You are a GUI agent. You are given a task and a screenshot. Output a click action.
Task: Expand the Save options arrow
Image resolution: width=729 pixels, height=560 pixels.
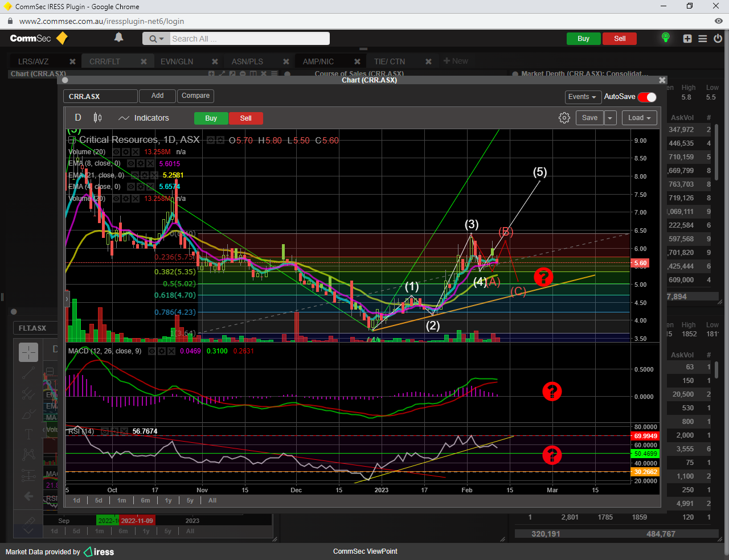pyautogui.click(x=610, y=118)
